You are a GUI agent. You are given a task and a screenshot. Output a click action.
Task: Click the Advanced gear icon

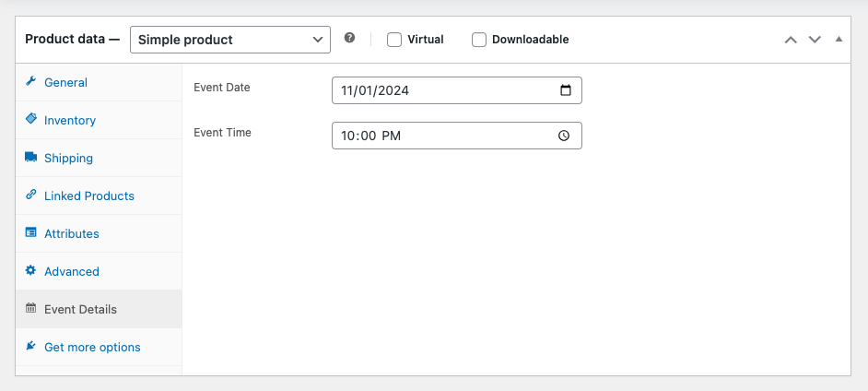(30, 271)
